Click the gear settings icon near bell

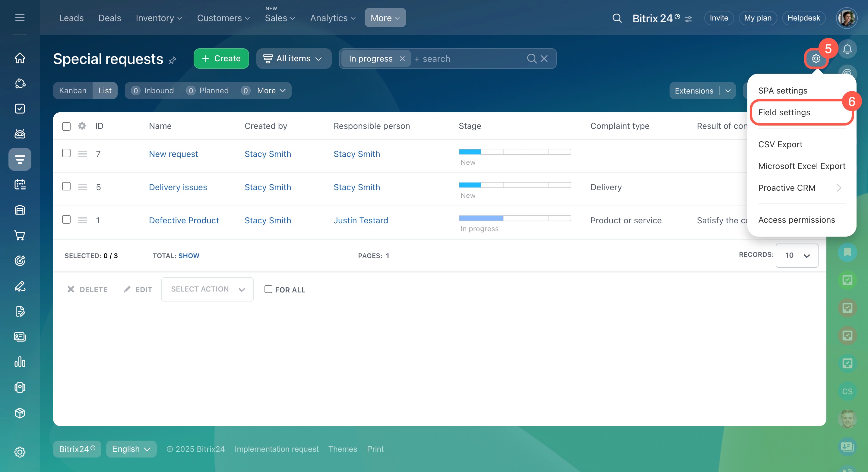coord(816,59)
